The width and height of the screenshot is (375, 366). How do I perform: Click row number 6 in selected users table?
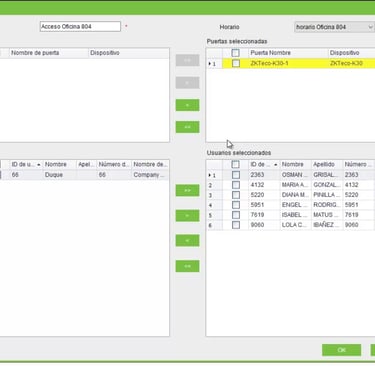click(214, 225)
